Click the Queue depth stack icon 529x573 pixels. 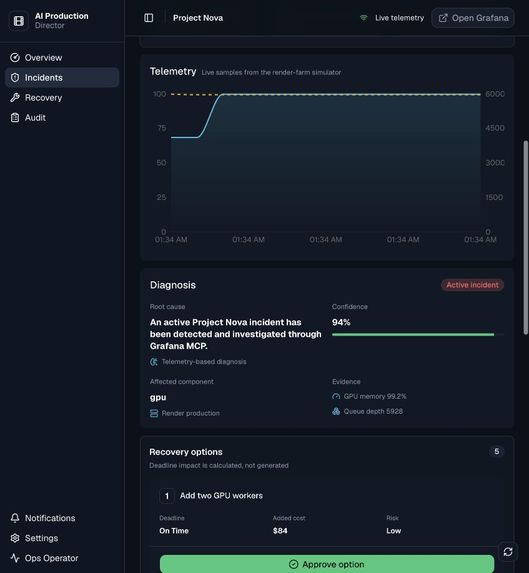(x=336, y=411)
